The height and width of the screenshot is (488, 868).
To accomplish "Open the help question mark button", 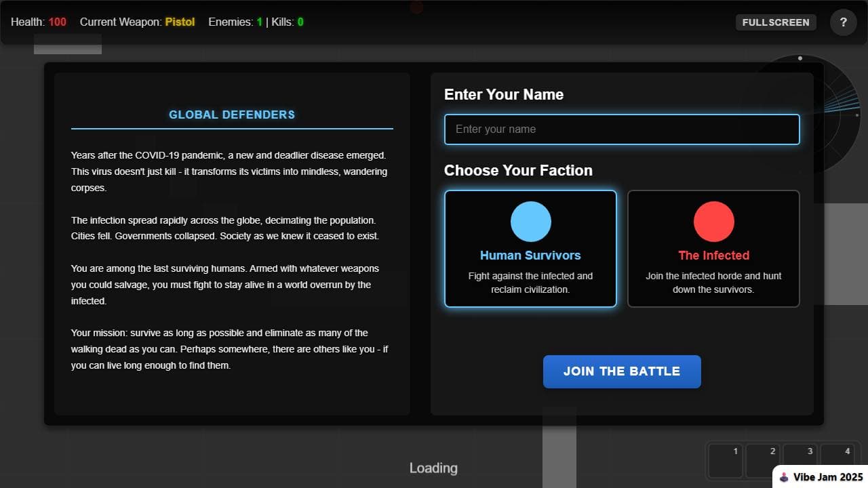I will pyautogui.click(x=844, y=22).
